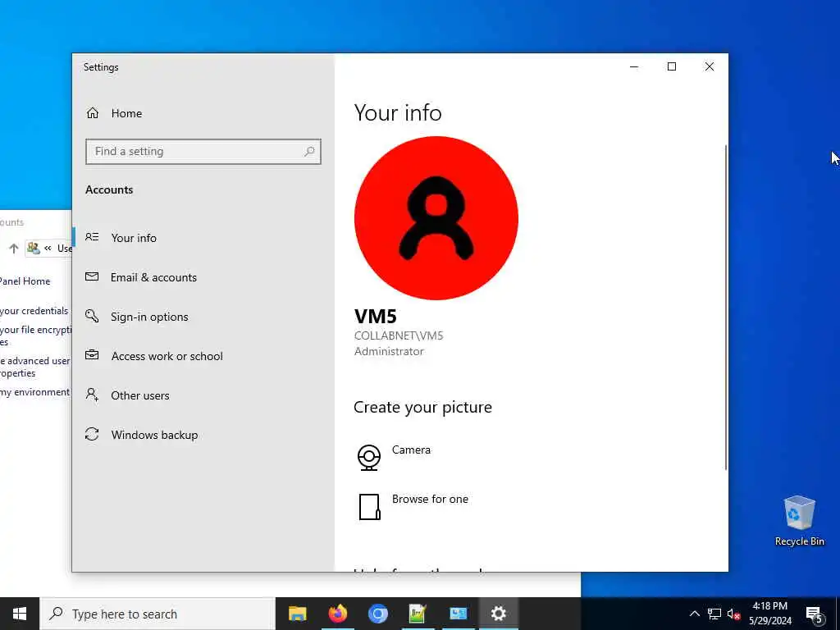The height and width of the screenshot is (630, 840).
Task: Open the network status tray icon
Action: 714,614
